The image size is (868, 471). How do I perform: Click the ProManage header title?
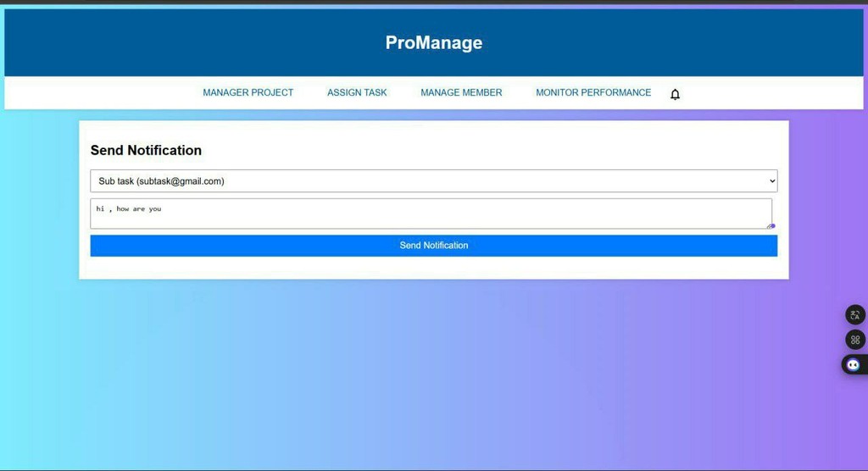pos(434,42)
